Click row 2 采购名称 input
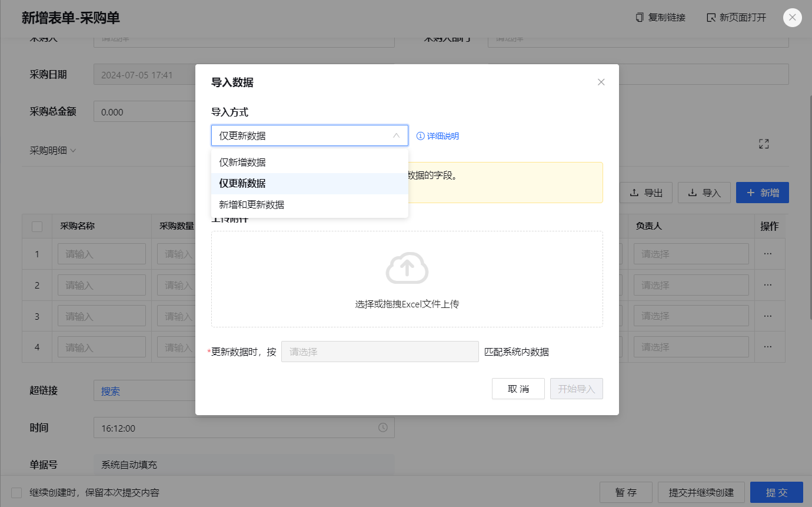 tap(102, 285)
